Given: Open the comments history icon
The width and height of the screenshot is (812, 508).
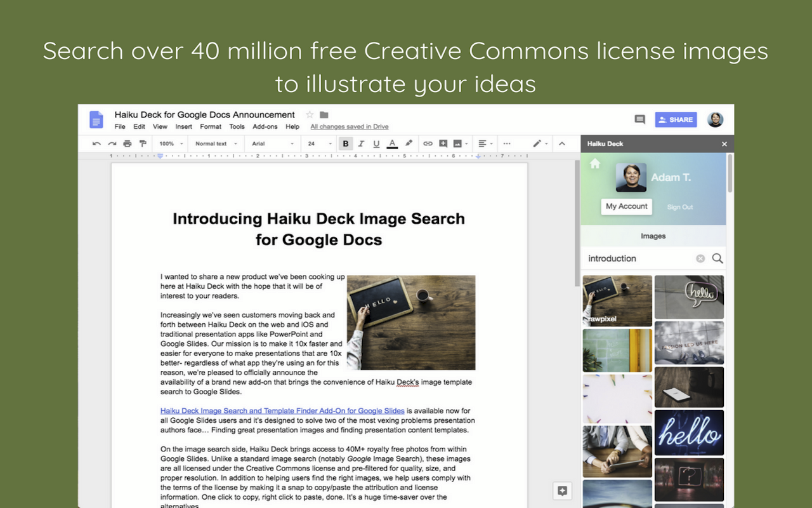Looking at the screenshot, I should click(x=639, y=119).
